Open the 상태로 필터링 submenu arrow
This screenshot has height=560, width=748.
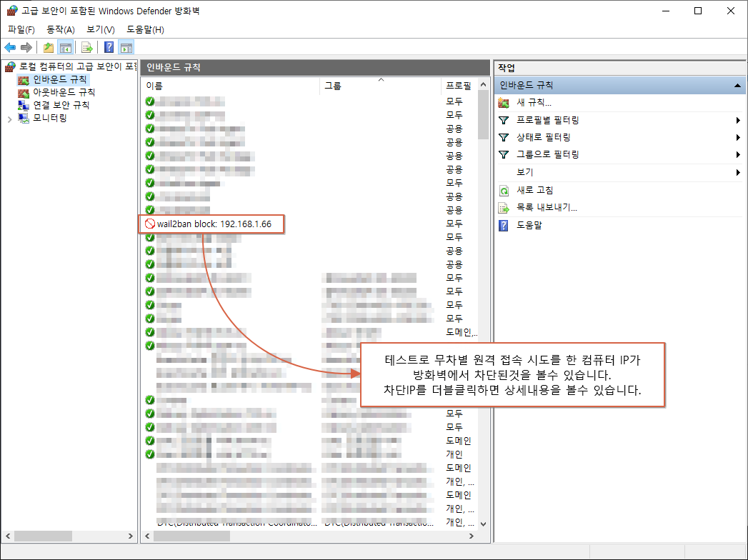[x=738, y=137]
